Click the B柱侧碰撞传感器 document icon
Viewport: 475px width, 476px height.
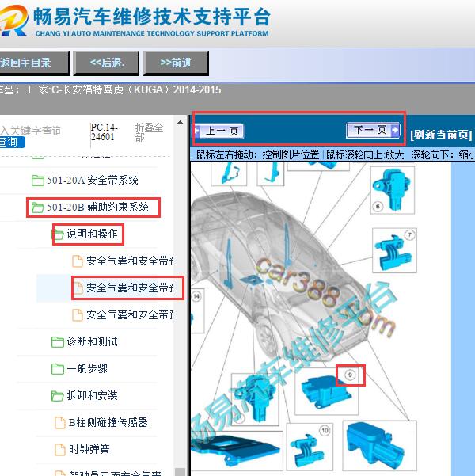(x=60, y=423)
